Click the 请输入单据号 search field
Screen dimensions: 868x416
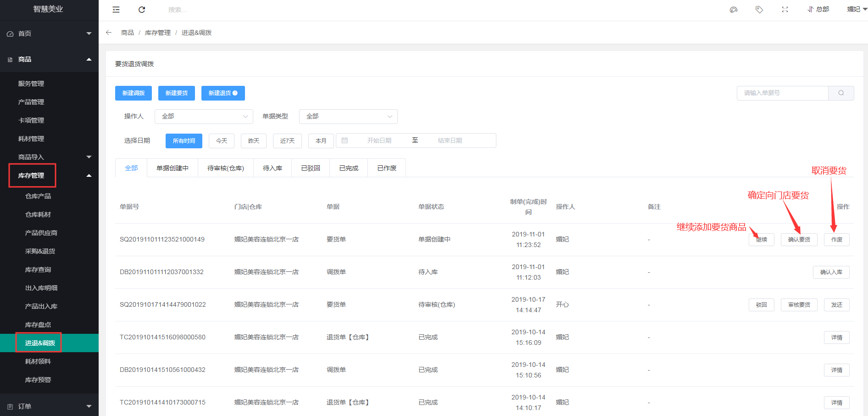coord(783,93)
